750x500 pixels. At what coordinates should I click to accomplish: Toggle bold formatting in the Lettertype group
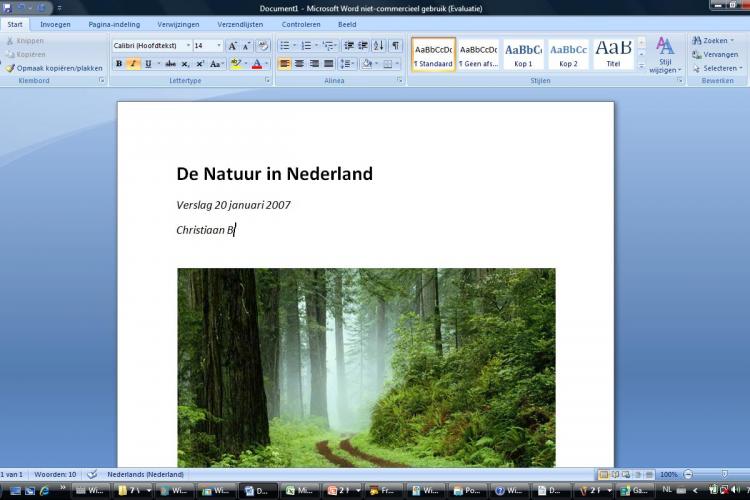click(x=119, y=64)
